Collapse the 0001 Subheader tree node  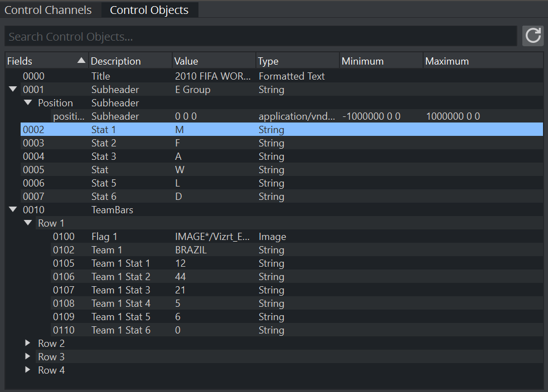tap(13, 90)
